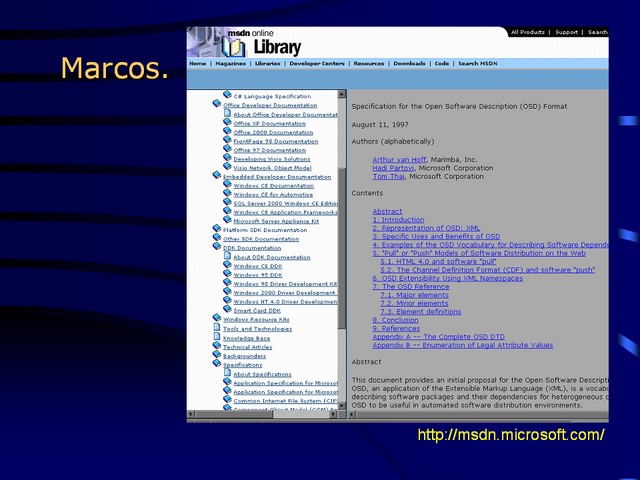
Task: Click the book icon beside Platform SDK Documentation
Action: click(x=217, y=229)
